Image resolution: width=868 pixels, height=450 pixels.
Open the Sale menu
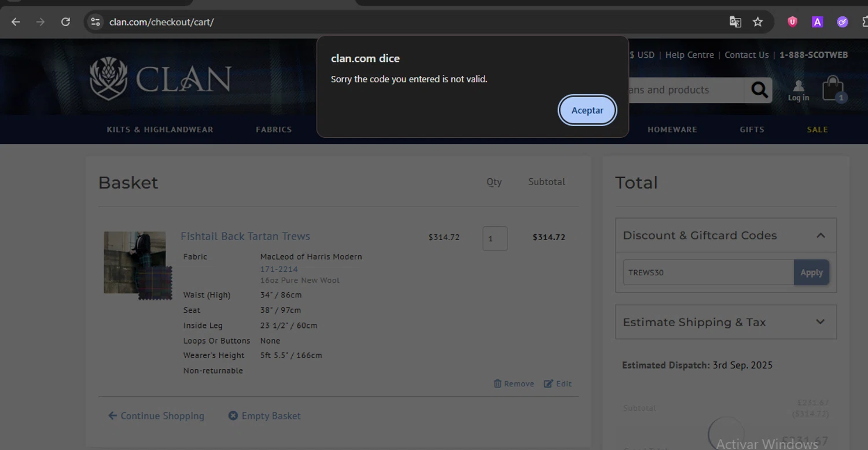817,130
